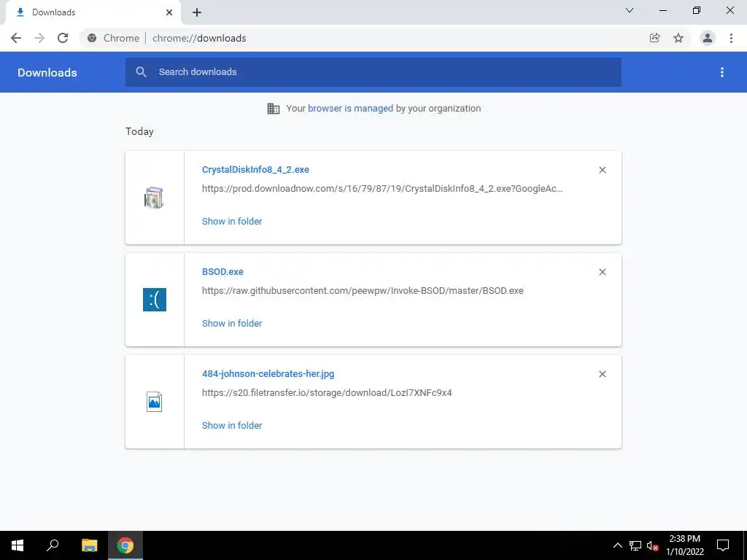The width and height of the screenshot is (747, 560).
Task: Reload the downloads page
Action: point(63,38)
